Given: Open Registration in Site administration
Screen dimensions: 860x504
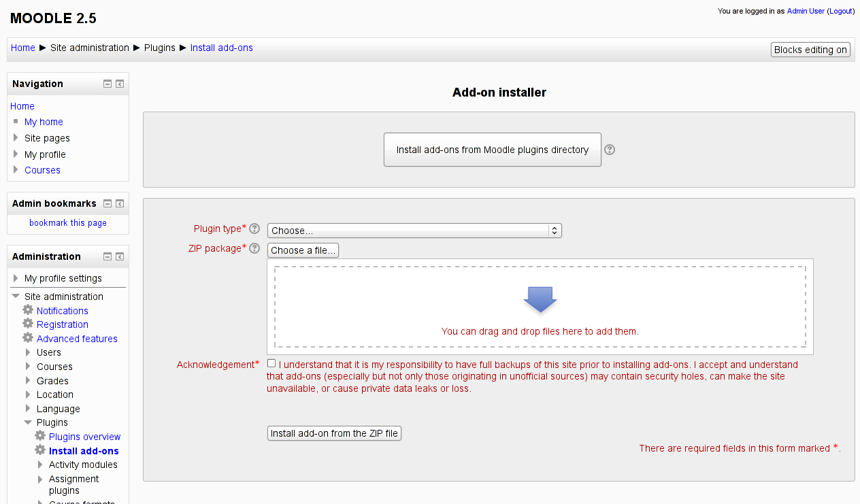Looking at the screenshot, I should (63, 324).
